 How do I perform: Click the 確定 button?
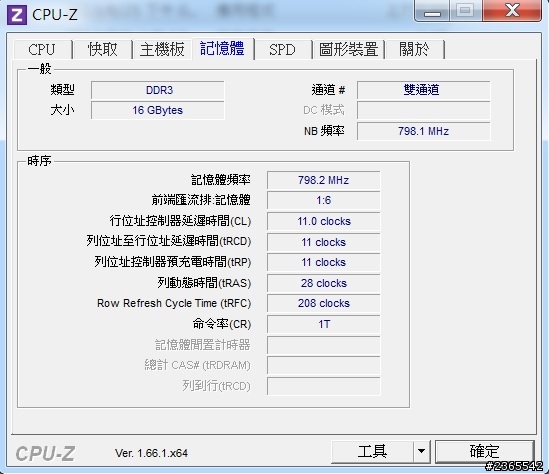(x=485, y=451)
